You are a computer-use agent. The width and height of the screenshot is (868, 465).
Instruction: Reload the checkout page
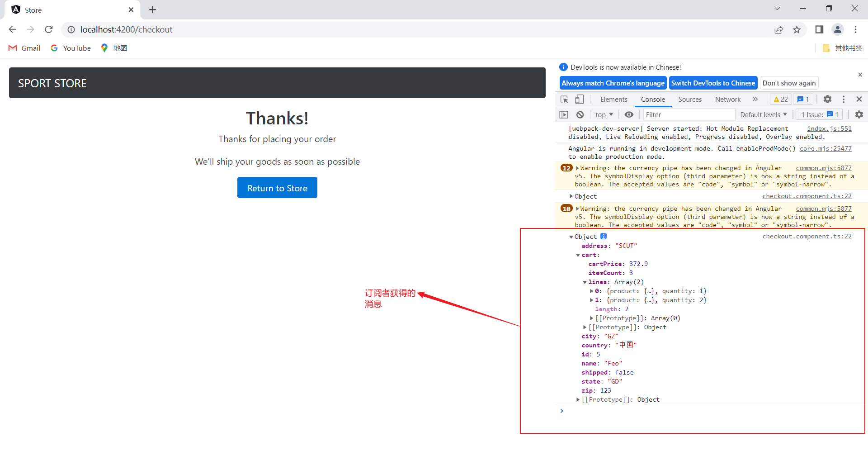pos(49,29)
